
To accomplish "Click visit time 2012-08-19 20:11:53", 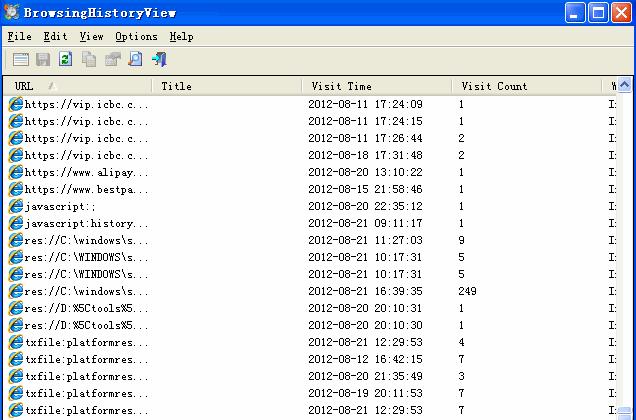I will (x=365, y=393).
